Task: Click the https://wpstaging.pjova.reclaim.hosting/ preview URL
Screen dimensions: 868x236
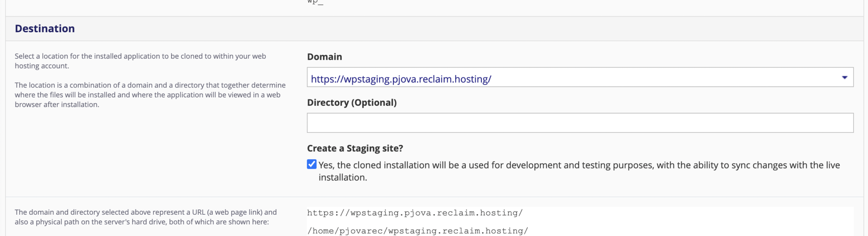Action: point(415,213)
